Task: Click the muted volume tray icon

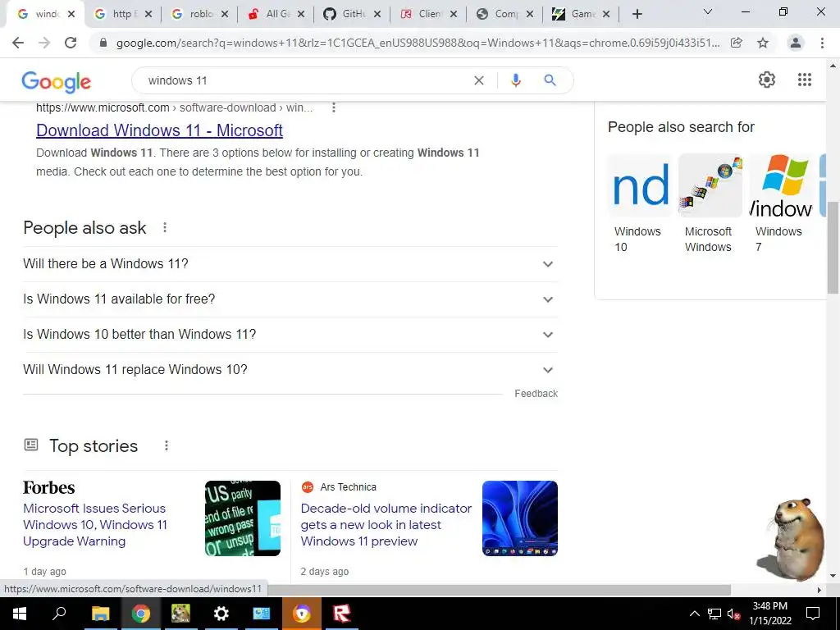Action: pos(733,614)
